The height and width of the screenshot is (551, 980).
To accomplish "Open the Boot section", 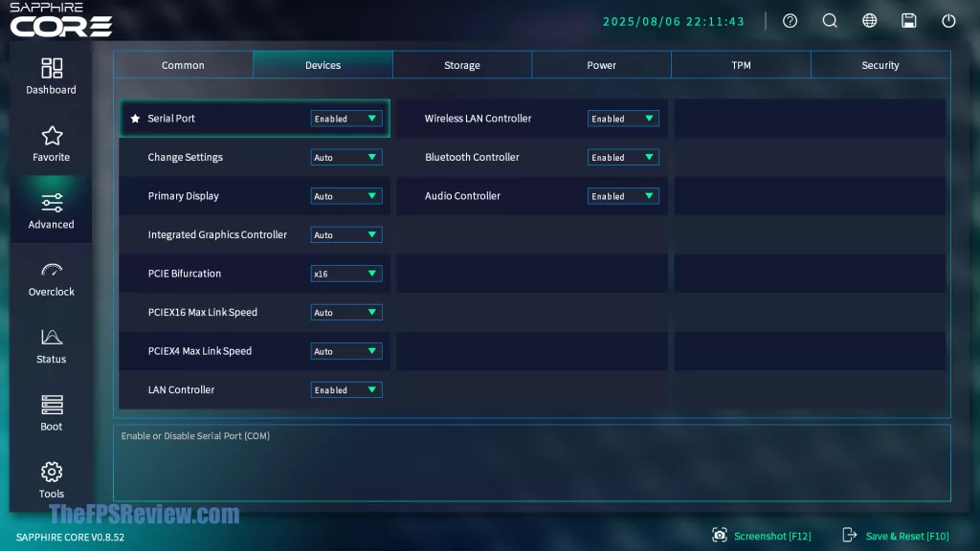I will click(x=52, y=413).
